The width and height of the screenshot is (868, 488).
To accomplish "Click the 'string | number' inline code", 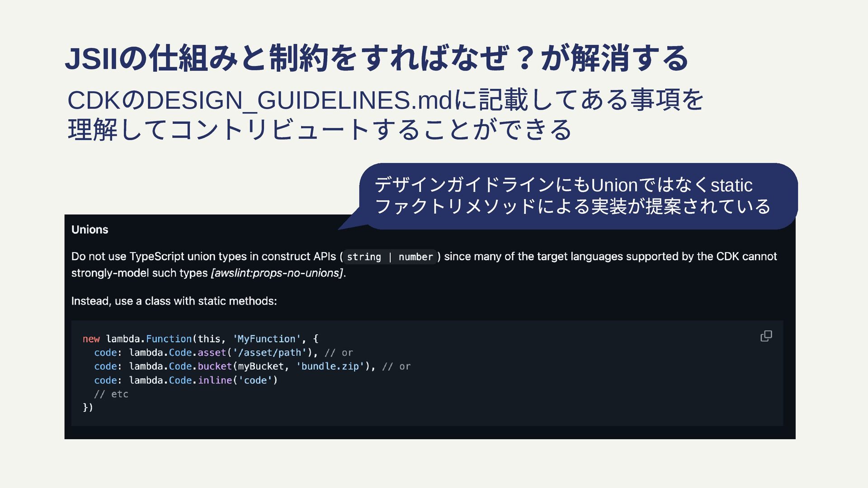I will (390, 257).
